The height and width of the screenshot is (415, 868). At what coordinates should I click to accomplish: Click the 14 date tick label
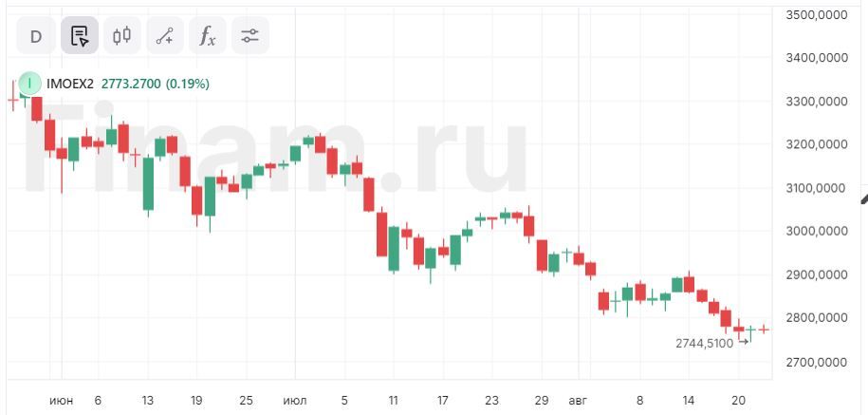tap(689, 401)
